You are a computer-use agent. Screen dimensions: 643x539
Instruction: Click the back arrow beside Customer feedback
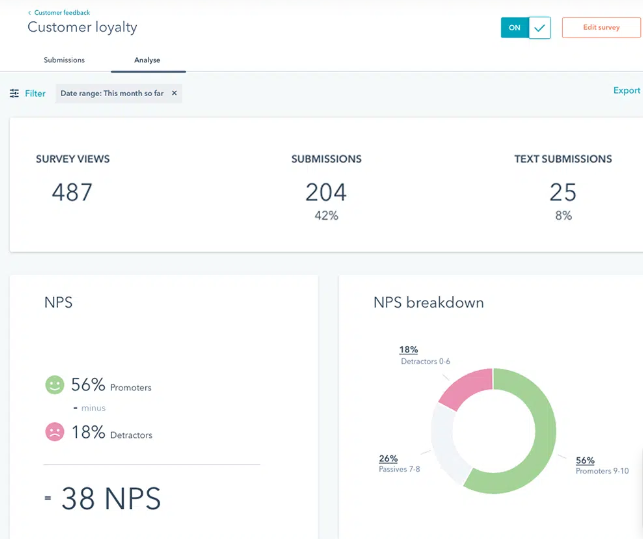coord(29,13)
